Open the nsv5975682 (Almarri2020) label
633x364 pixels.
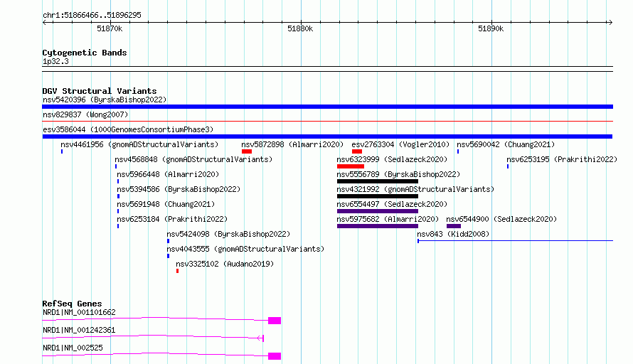[388, 219]
